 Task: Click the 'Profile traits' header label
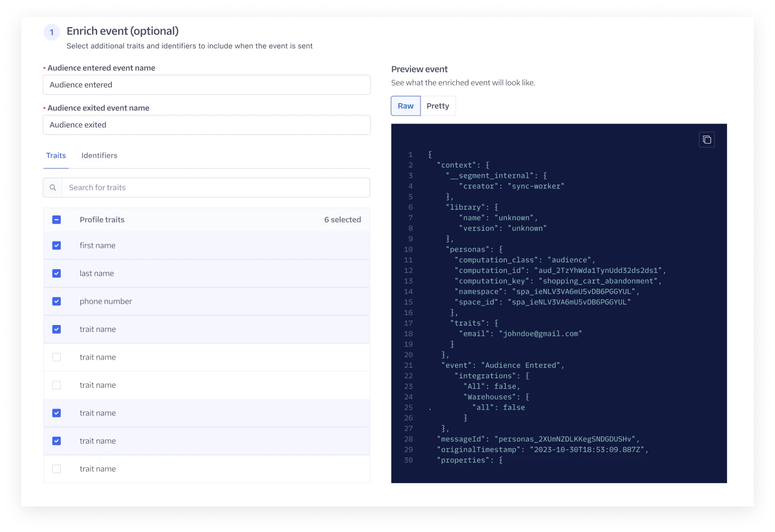[x=102, y=220]
